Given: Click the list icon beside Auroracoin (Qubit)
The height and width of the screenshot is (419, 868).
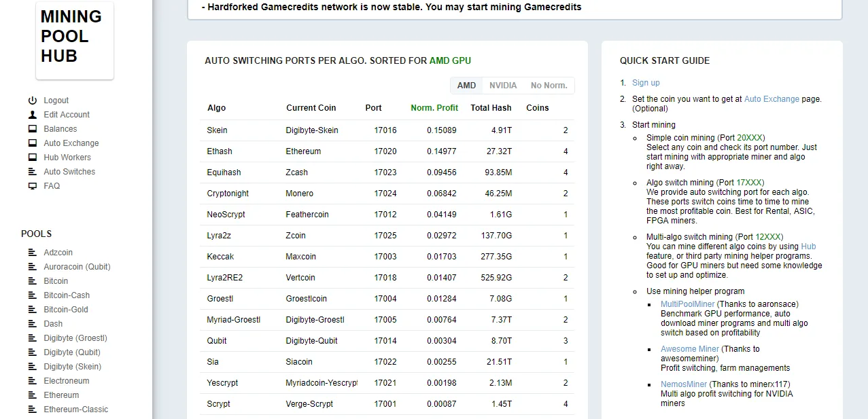Looking at the screenshot, I should tap(32, 267).
